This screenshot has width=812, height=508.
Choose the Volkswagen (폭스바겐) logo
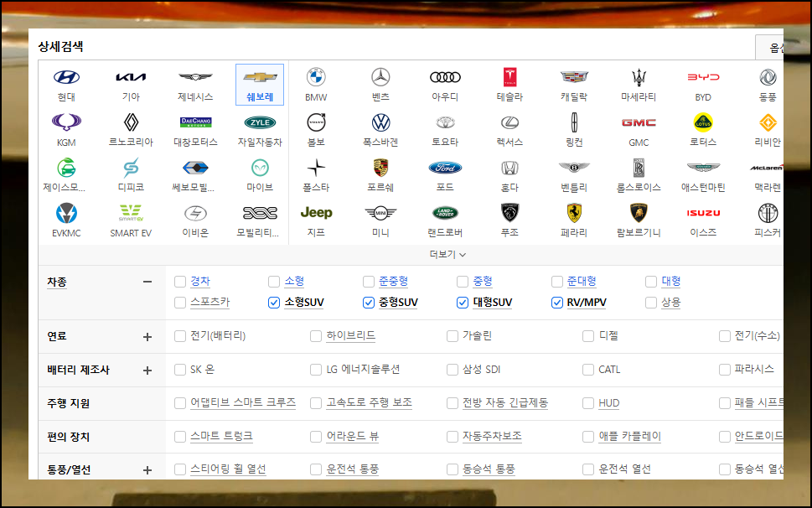(380, 122)
